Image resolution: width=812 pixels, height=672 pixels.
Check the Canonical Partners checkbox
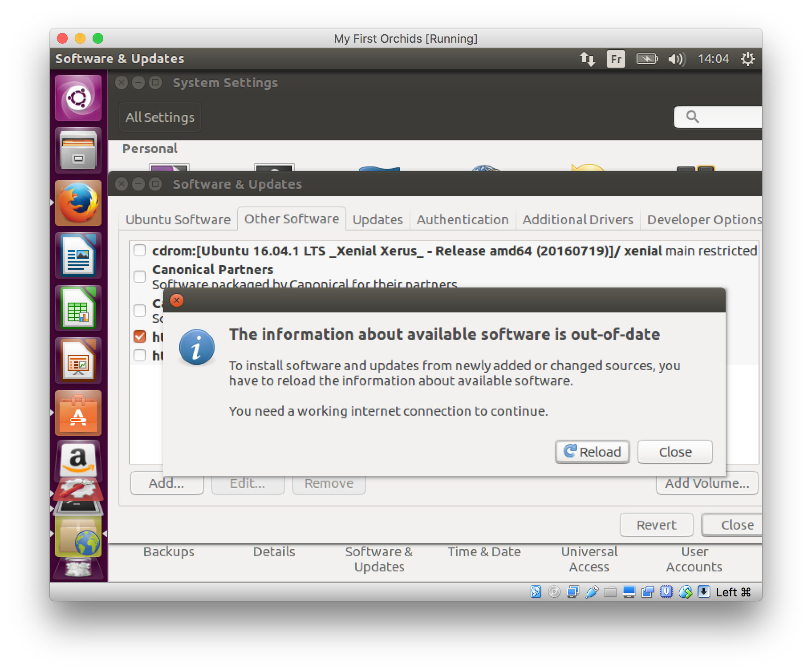click(140, 277)
